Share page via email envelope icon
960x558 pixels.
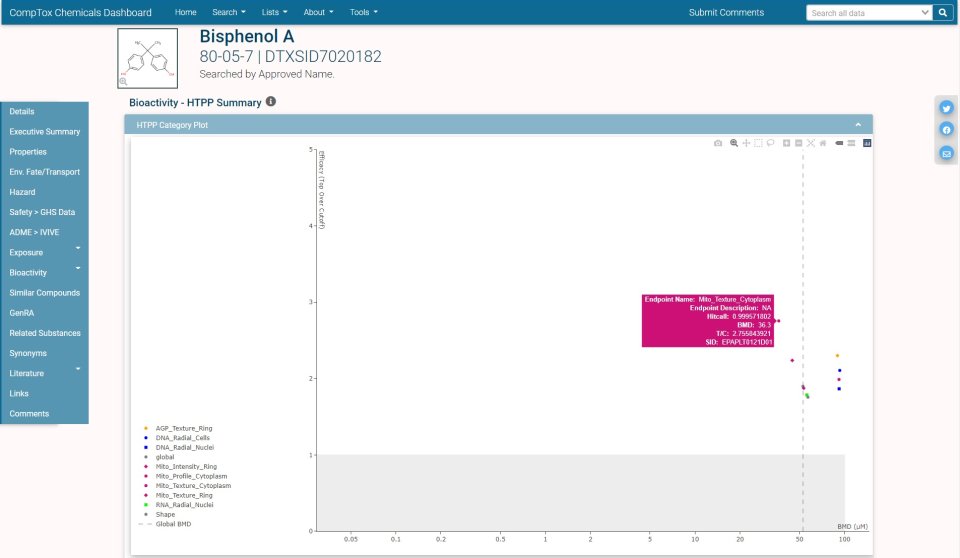click(x=946, y=153)
